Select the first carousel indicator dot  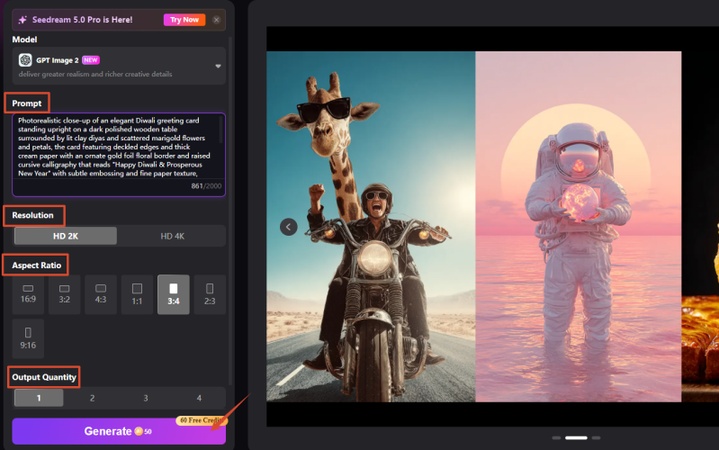[556, 438]
